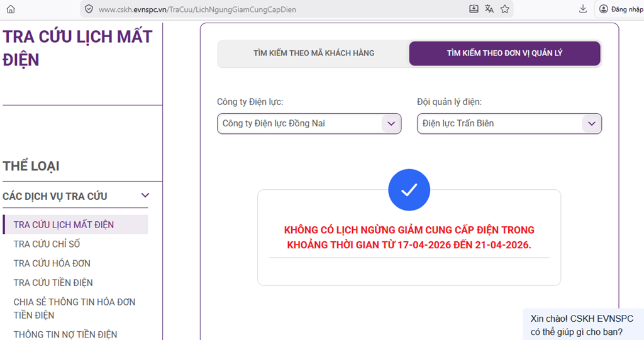Open the CSKH EVNSPC chat greeting popup
This screenshot has height=340, width=644.
(x=582, y=324)
